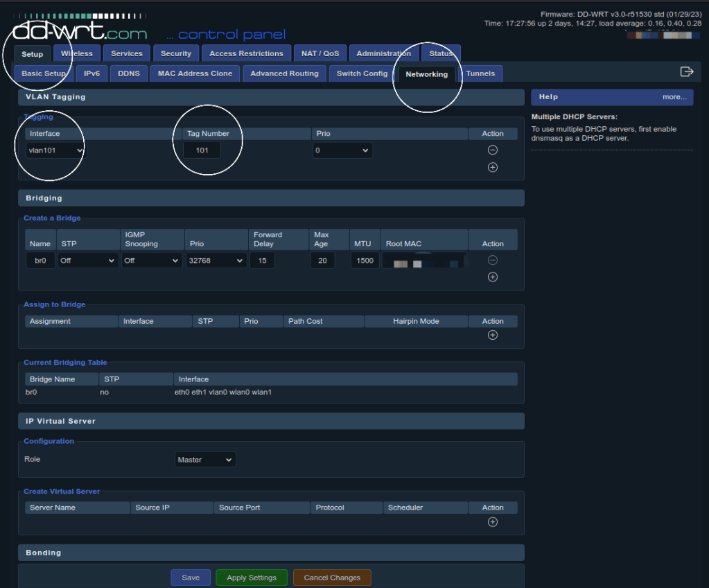Open the VLAN Interface dropdown vlan101
709x588 pixels.
(55, 150)
